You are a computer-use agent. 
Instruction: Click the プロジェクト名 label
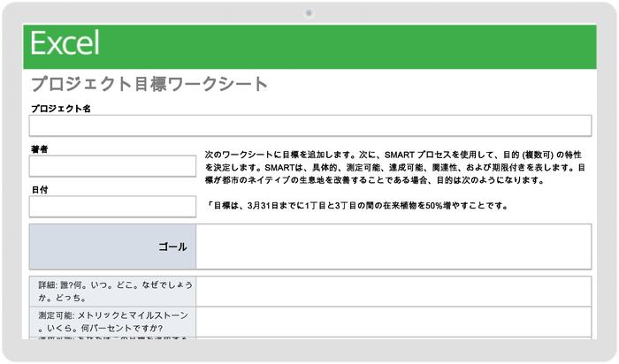pos(61,109)
